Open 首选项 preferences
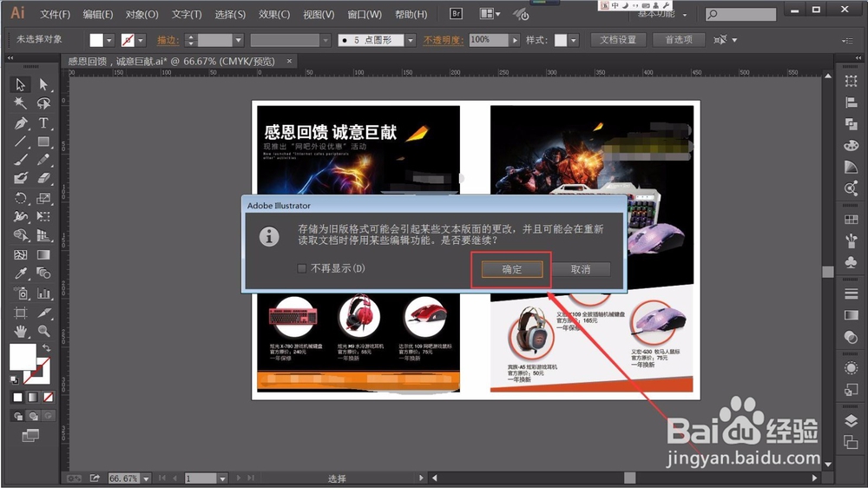 click(679, 40)
